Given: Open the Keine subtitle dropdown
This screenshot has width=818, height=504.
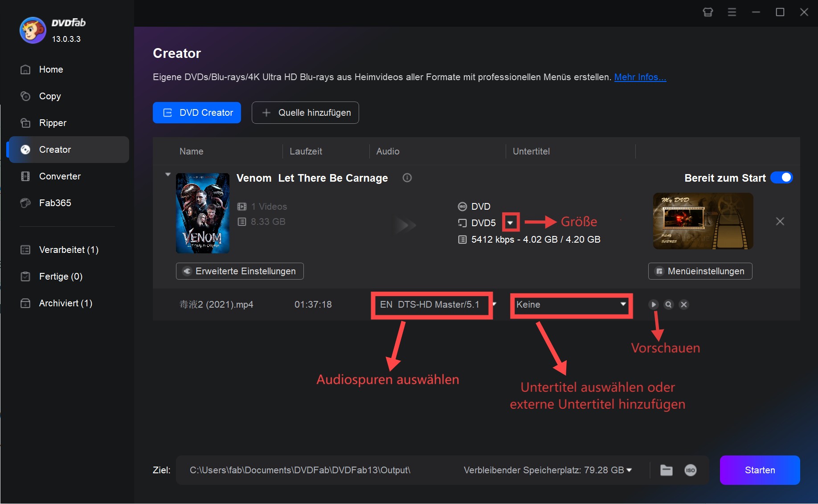Looking at the screenshot, I should coord(571,305).
